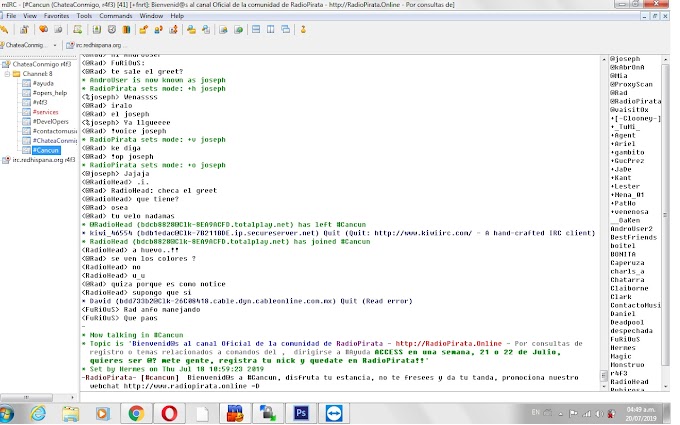Click nick list scrollbar up arrow

[665, 59]
